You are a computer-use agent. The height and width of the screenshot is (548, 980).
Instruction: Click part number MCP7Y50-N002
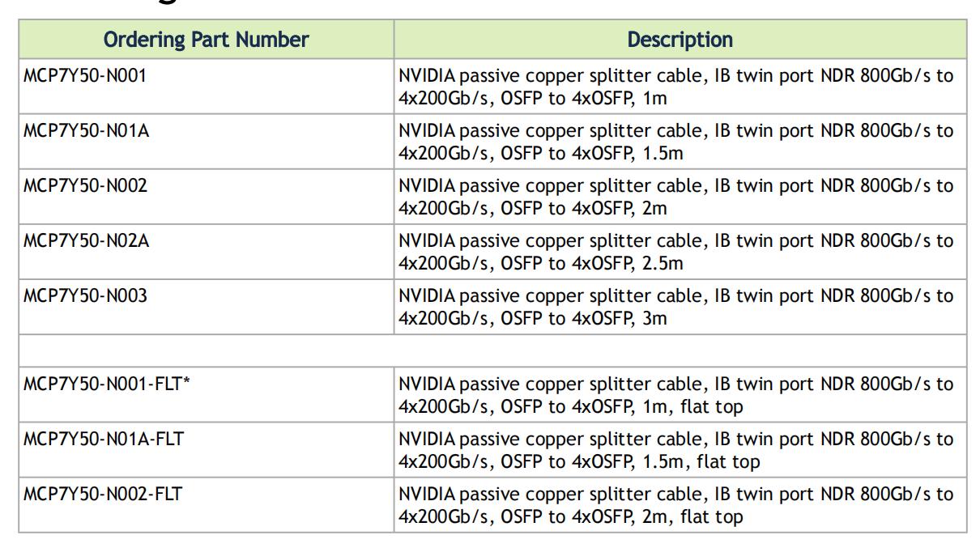coord(86,186)
